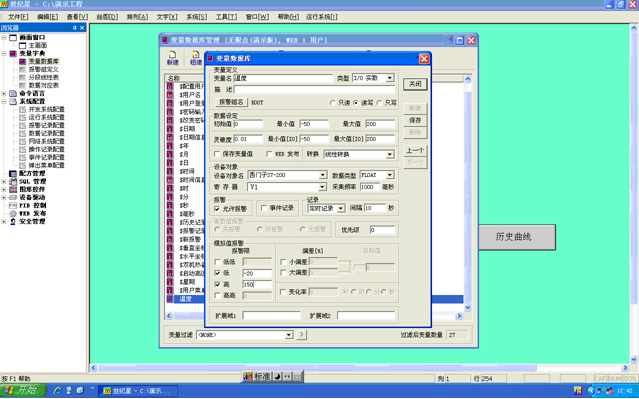Viewport: 639px width, 399px height.
Task: Click the 历史曲线 button on canvas
Action: (x=517, y=237)
